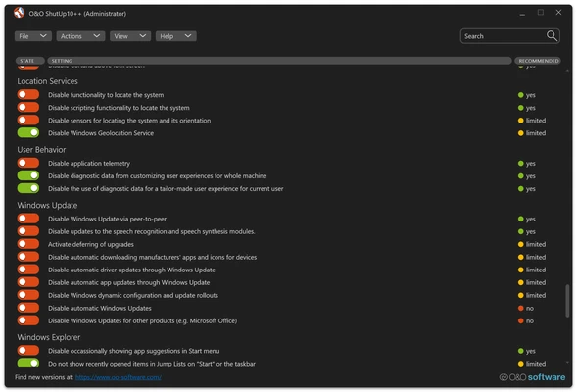The width and height of the screenshot is (577, 392).
Task: Toggle Disable scripting functionality to locate system
Action: point(28,108)
